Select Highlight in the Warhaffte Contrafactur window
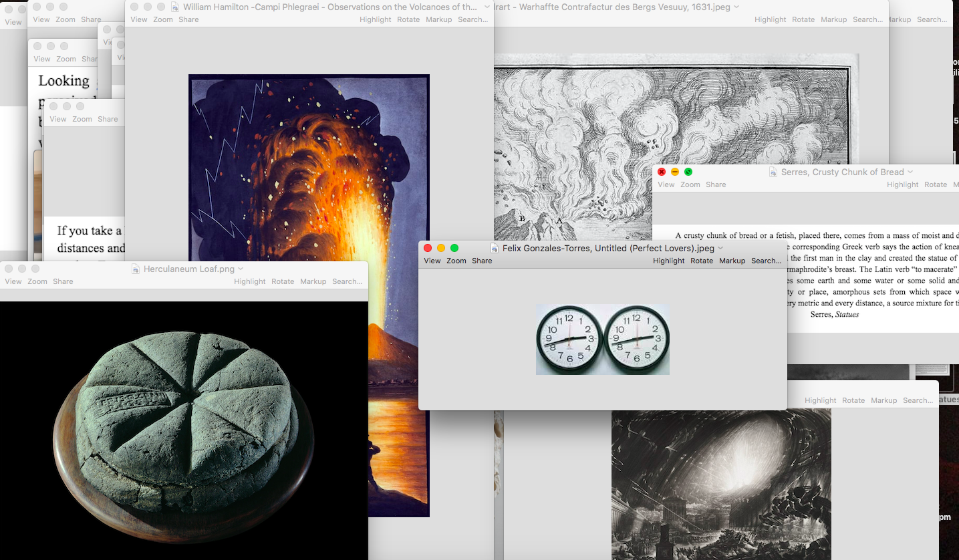Viewport: 959px width, 560px height. coord(771,19)
